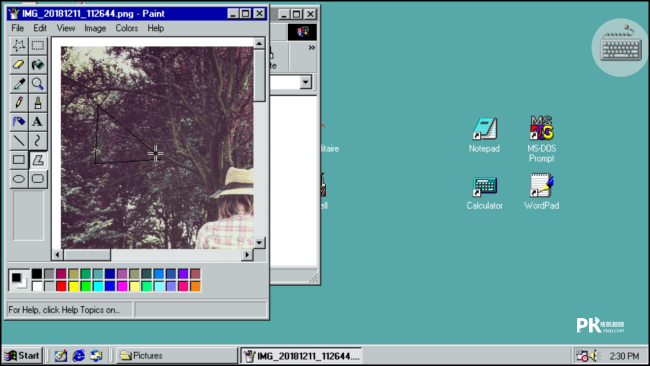Open MS-DOS Prompt desktop shortcut
This screenshot has width=650, height=366.
click(x=541, y=139)
